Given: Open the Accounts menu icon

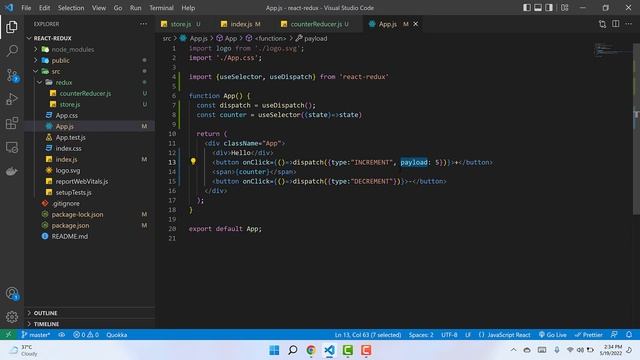Looking at the screenshot, I should pyautogui.click(x=12, y=293).
